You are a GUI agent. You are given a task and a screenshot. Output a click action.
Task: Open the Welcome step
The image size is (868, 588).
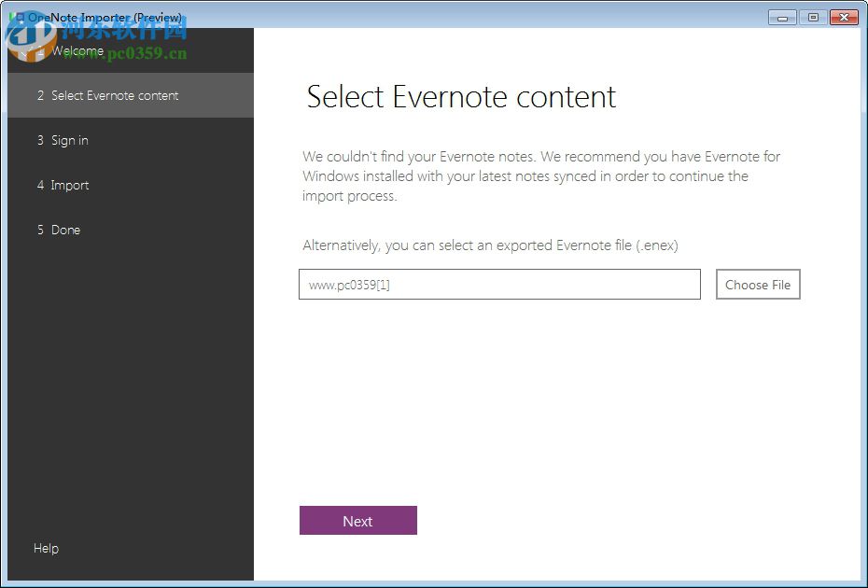click(79, 50)
